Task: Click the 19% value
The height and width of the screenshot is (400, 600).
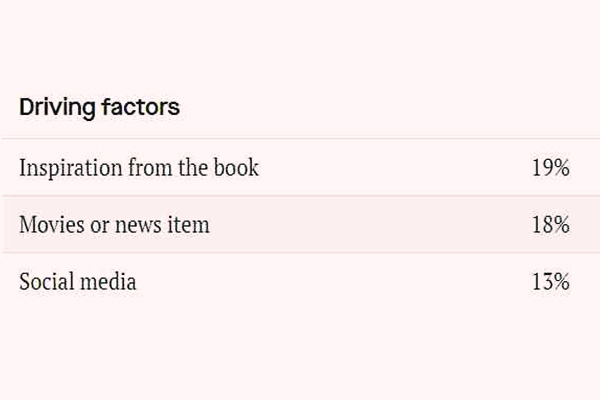Action: (550, 168)
